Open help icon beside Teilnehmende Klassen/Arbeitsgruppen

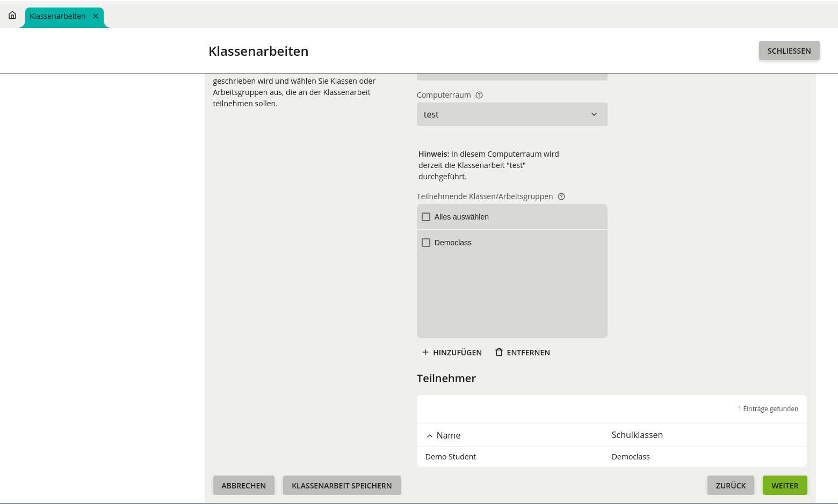click(561, 196)
